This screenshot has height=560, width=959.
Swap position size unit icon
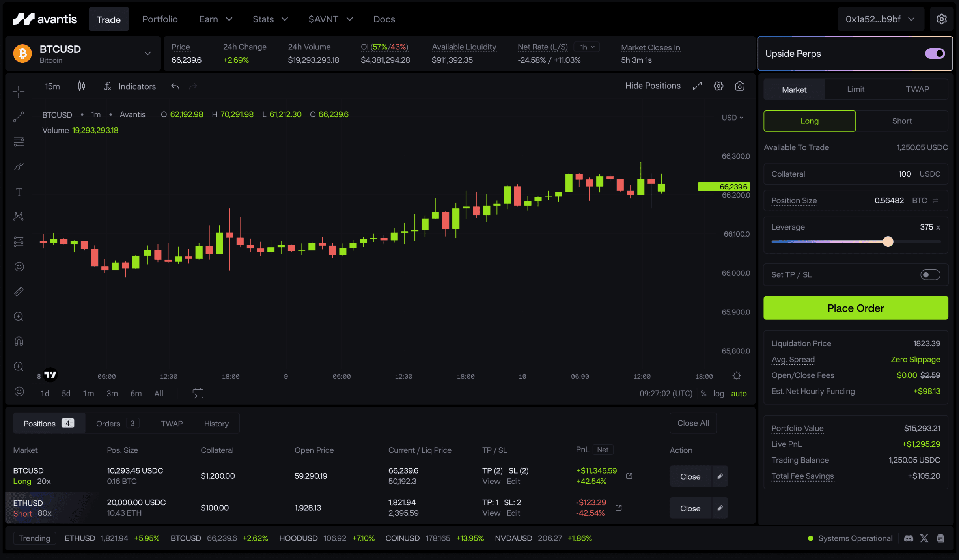point(935,201)
